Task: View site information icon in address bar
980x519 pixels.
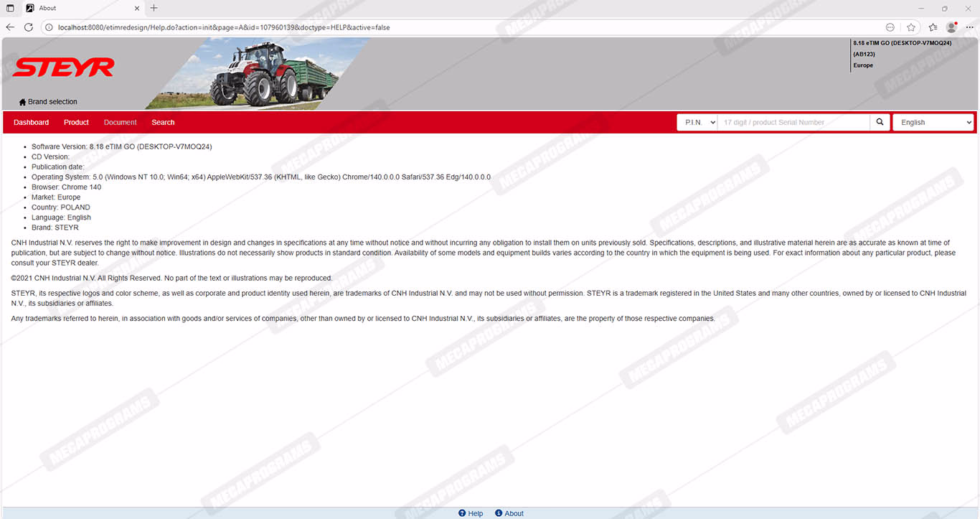Action: (x=49, y=27)
